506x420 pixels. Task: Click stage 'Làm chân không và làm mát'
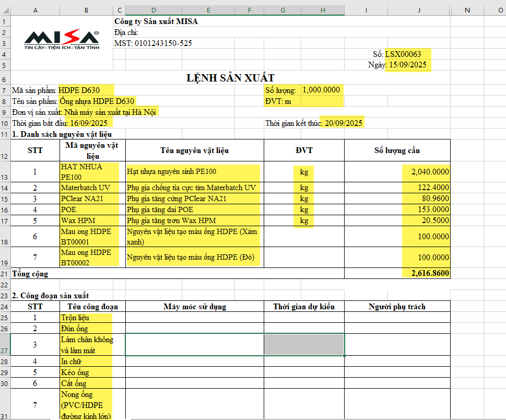point(87,345)
